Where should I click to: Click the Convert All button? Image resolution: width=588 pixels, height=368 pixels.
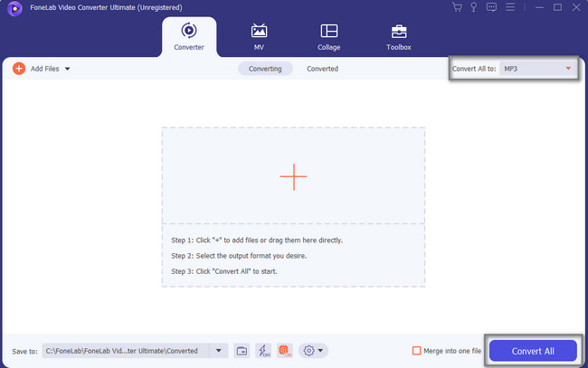(x=533, y=351)
